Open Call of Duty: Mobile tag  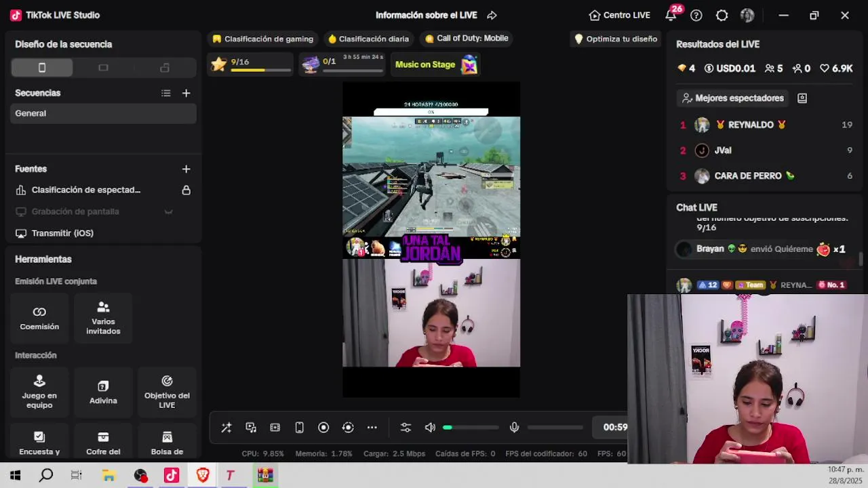point(467,39)
